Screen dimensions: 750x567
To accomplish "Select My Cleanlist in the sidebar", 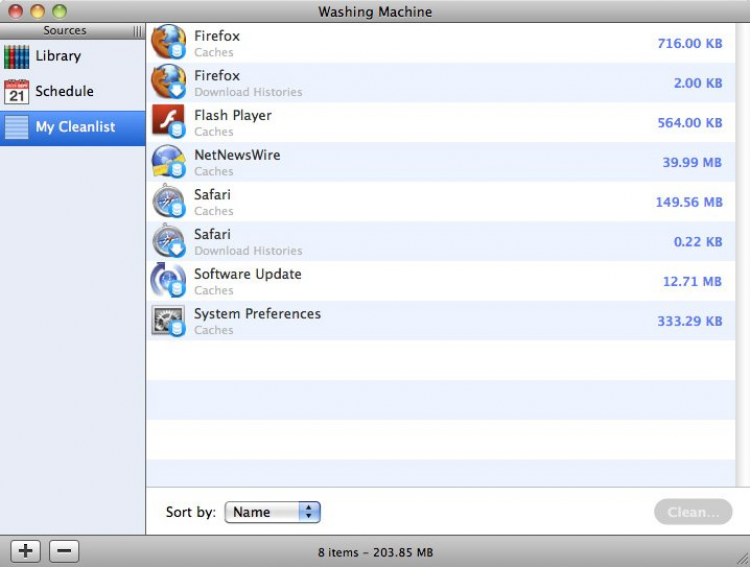I will point(73,128).
